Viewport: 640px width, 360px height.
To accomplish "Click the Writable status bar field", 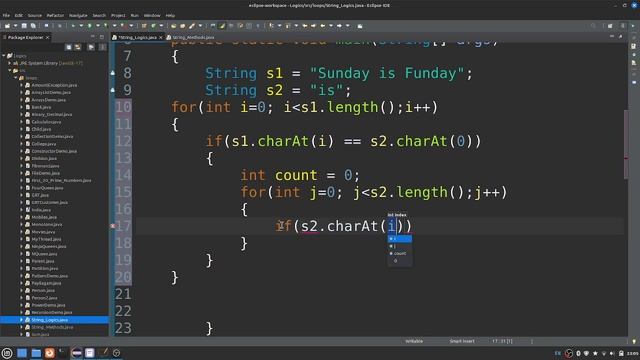I will (x=414, y=341).
